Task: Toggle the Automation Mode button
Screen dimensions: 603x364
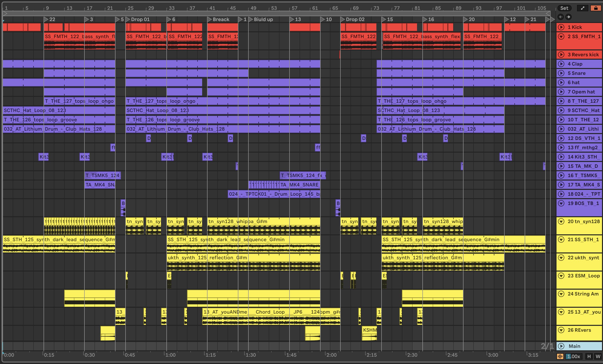Action: click(x=582, y=8)
